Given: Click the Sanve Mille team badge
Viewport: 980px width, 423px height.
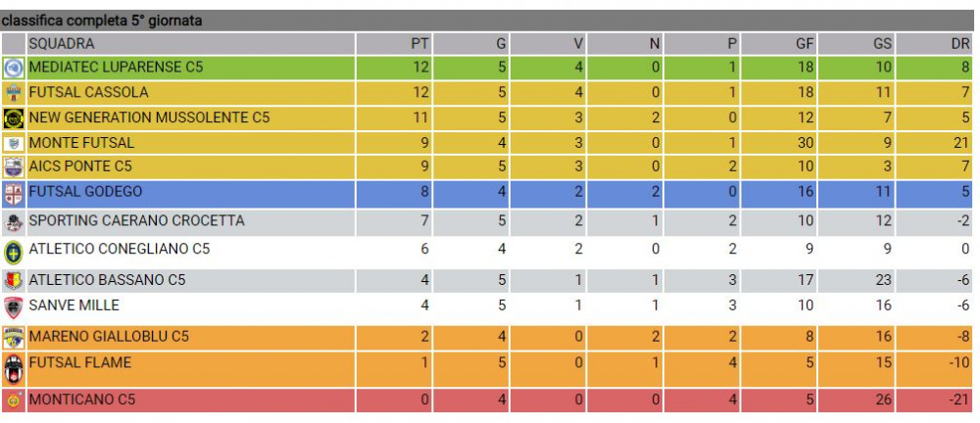Looking at the screenshot, I should [x=13, y=306].
